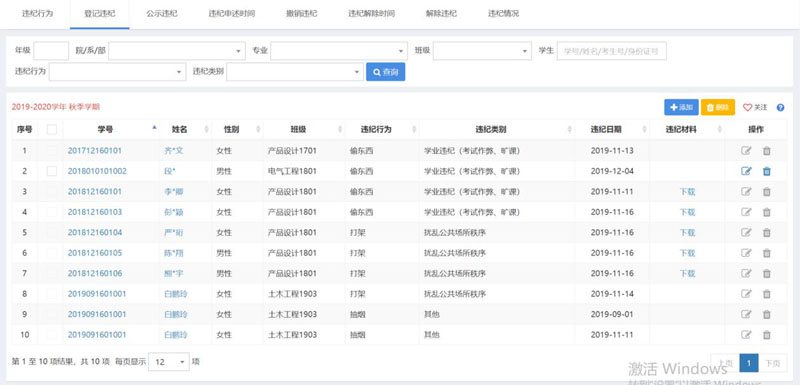Open name link 齐*文
Screen dimensions: 800x385
(173, 151)
